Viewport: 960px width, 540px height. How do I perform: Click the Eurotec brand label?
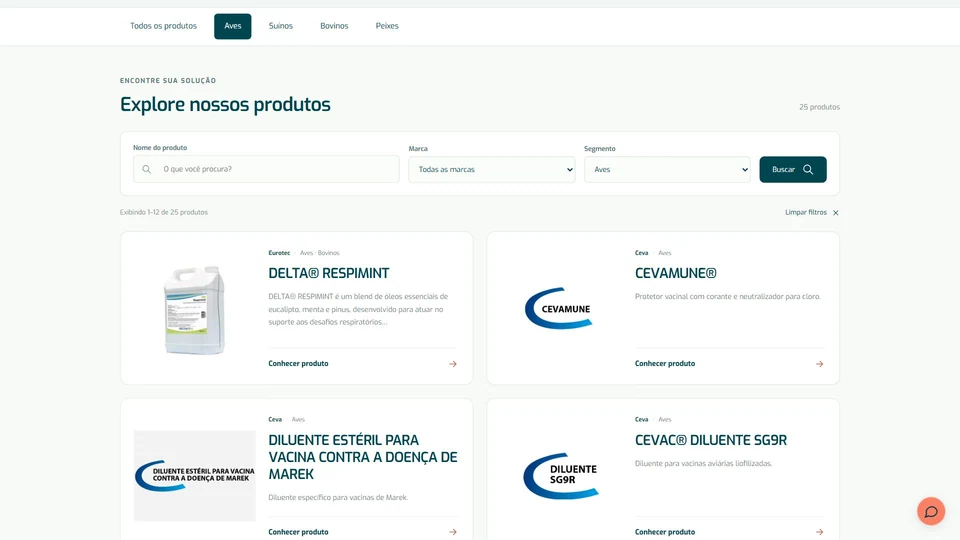[279, 253]
